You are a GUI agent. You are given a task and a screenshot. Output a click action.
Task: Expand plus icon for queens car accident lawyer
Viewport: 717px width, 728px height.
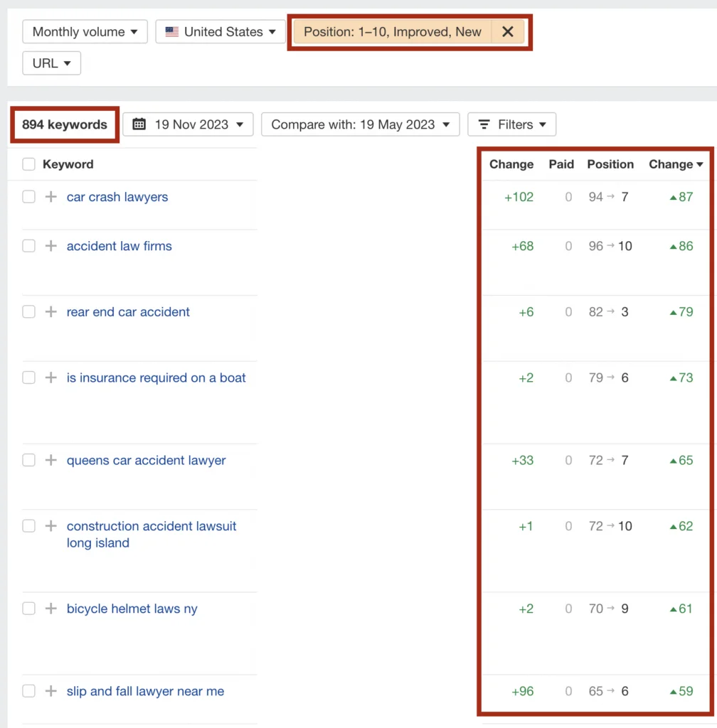click(51, 461)
